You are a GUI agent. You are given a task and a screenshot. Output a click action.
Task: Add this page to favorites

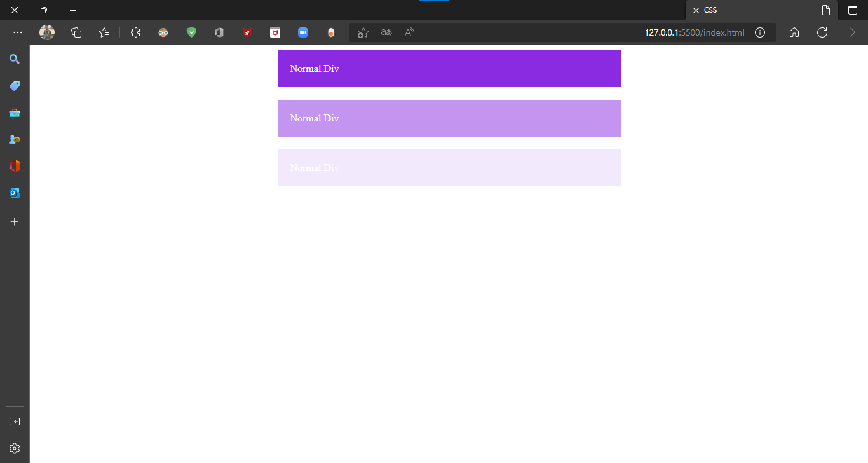pyautogui.click(x=363, y=32)
